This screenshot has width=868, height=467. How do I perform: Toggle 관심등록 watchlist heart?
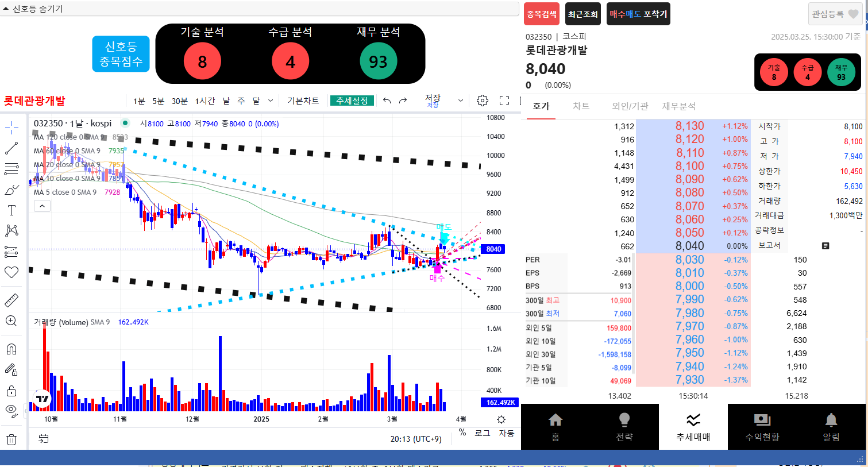click(x=836, y=14)
